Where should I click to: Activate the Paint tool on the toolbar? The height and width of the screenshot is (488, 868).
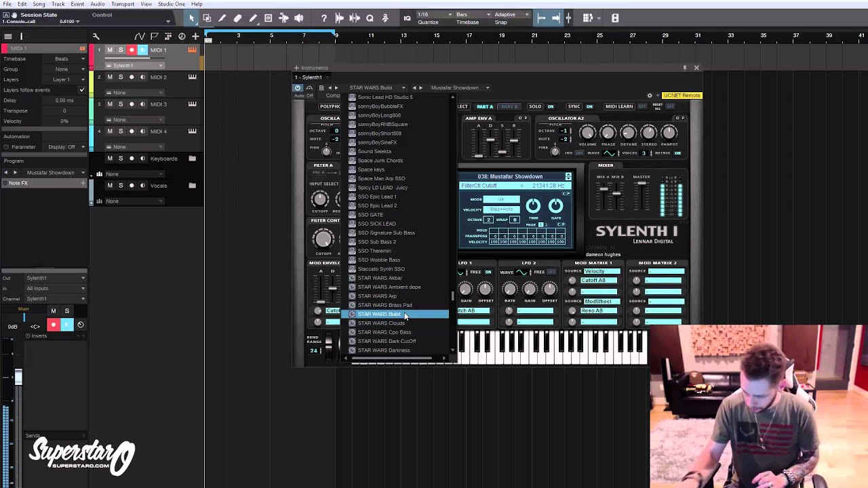click(253, 18)
